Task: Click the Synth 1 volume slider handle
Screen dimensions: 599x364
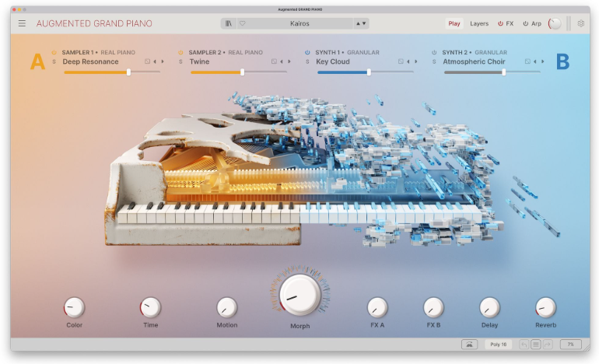Action: 369,72
